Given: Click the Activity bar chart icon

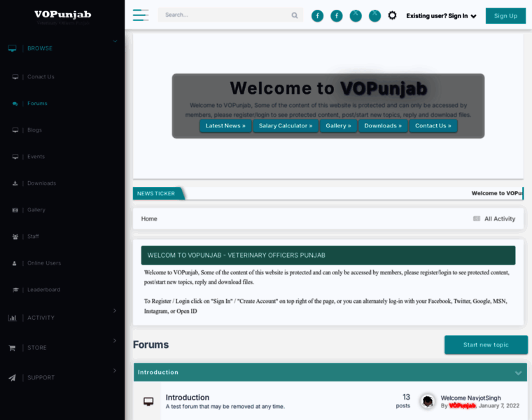Looking at the screenshot, I should pos(12,318).
